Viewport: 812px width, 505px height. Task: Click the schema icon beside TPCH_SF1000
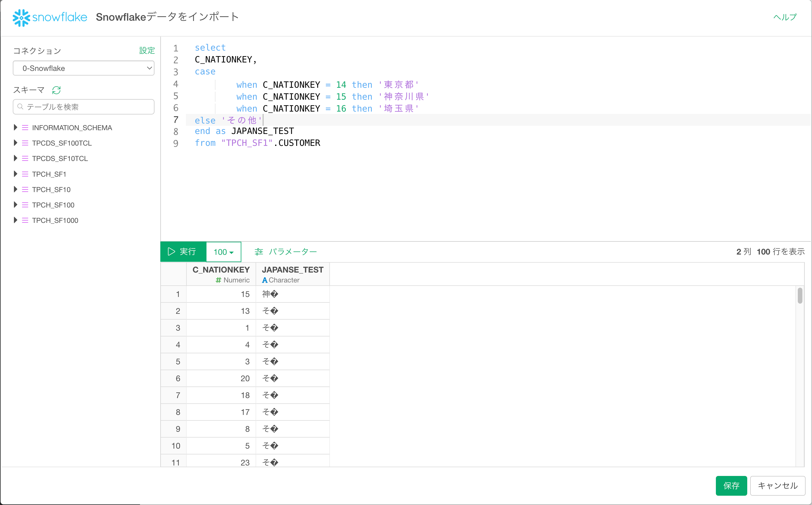pos(25,220)
